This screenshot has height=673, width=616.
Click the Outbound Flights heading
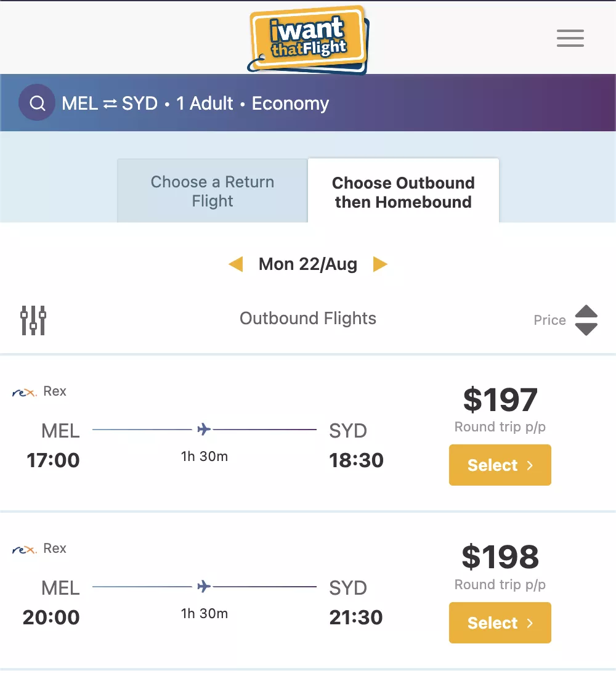(x=308, y=319)
